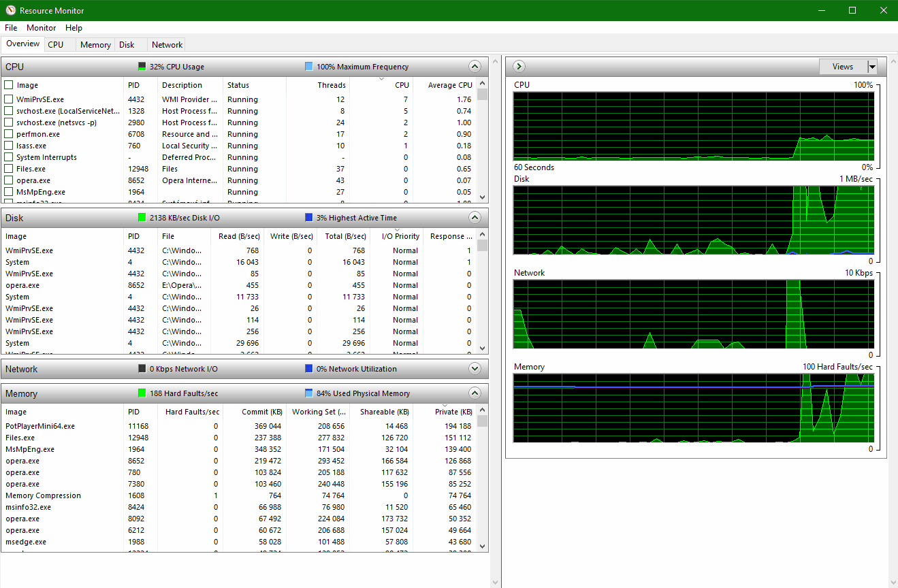
Task: Click the blue Network Utilization indicator square
Action: click(x=309, y=369)
